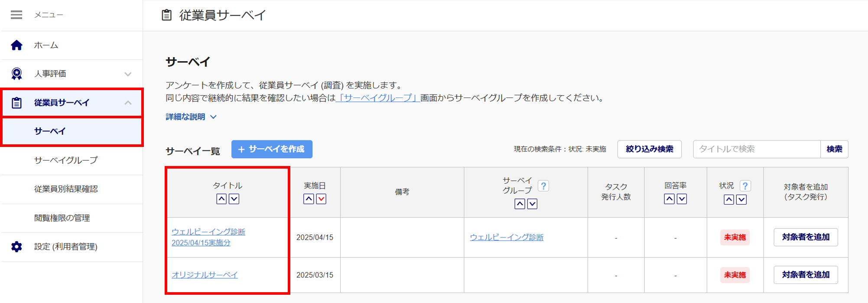
Task: Click help icon beside 状況 header
Action: [x=745, y=186]
